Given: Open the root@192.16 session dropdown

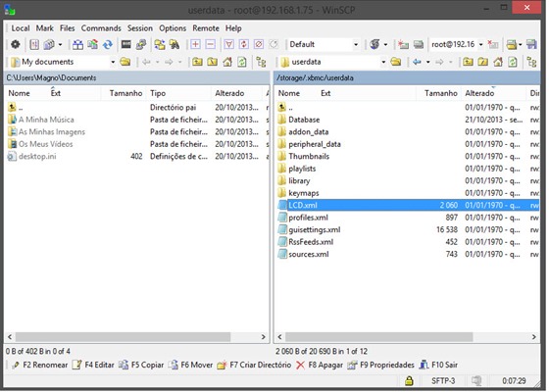Looking at the screenshot, I should [x=480, y=44].
